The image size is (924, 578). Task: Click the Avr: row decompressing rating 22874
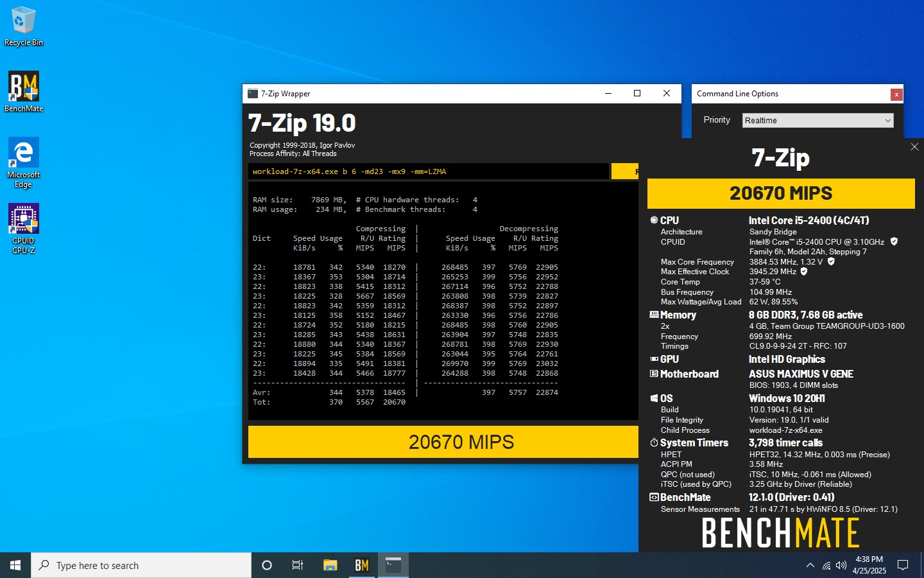click(x=547, y=392)
